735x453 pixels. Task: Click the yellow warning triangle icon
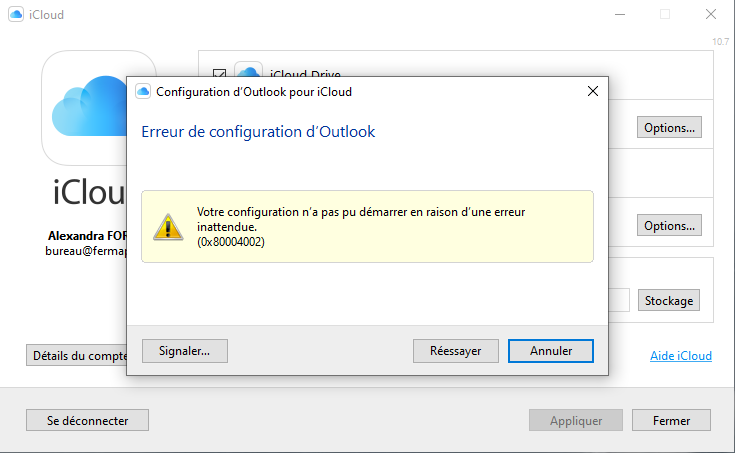pyautogui.click(x=168, y=226)
